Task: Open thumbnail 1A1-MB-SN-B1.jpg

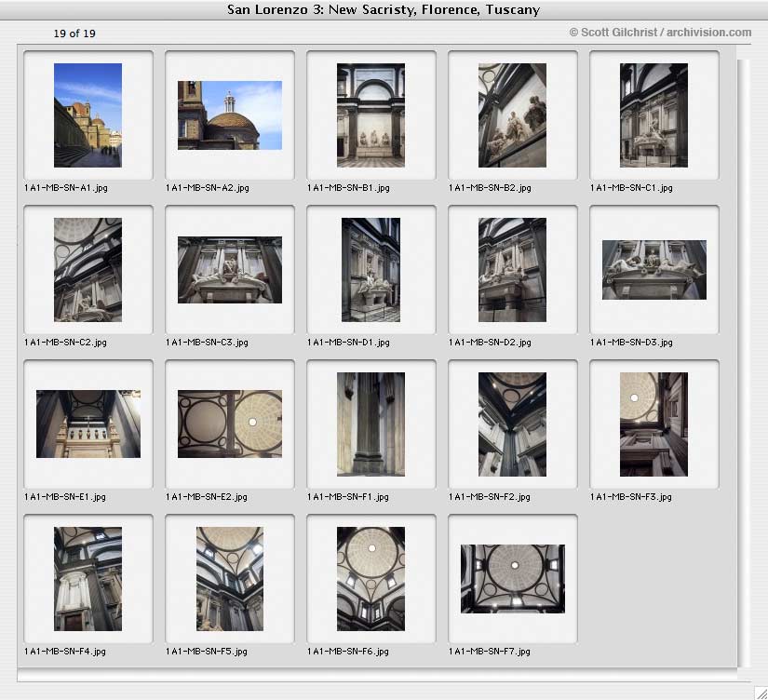Action: (371, 115)
